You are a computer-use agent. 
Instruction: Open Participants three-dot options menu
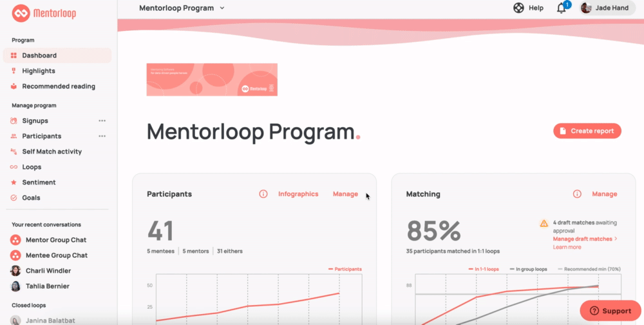[102, 136]
